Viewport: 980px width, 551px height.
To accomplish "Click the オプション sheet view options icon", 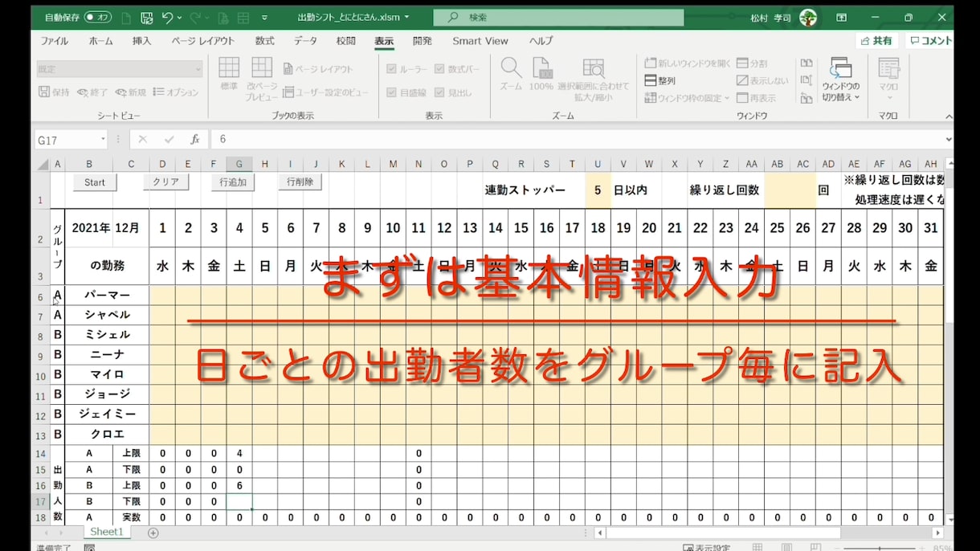I will pos(175,92).
